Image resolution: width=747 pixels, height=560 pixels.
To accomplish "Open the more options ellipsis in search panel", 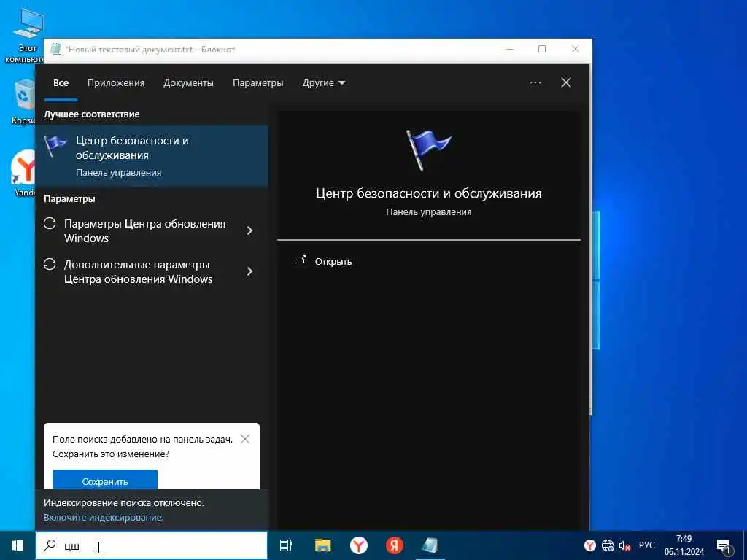I will click(x=535, y=83).
